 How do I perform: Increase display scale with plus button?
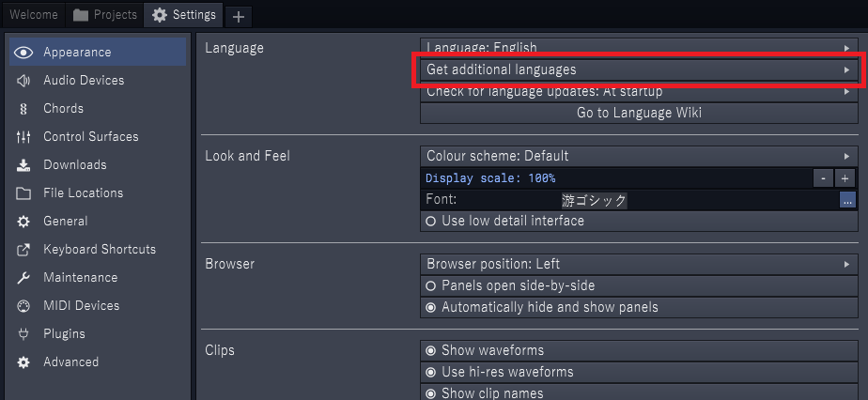click(x=845, y=177)
